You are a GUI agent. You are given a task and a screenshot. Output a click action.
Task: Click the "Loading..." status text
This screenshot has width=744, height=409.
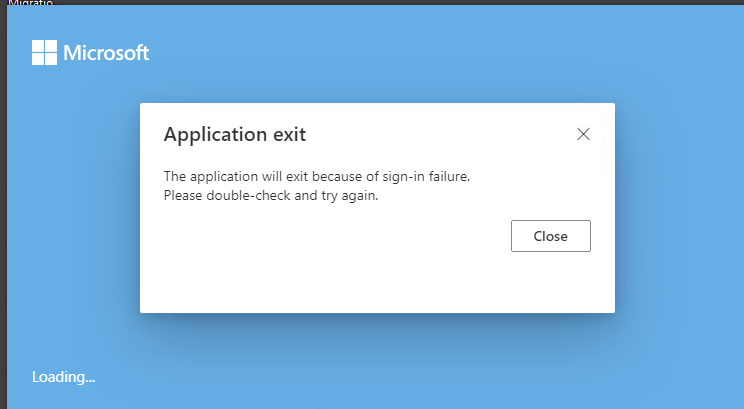point(64,377)
